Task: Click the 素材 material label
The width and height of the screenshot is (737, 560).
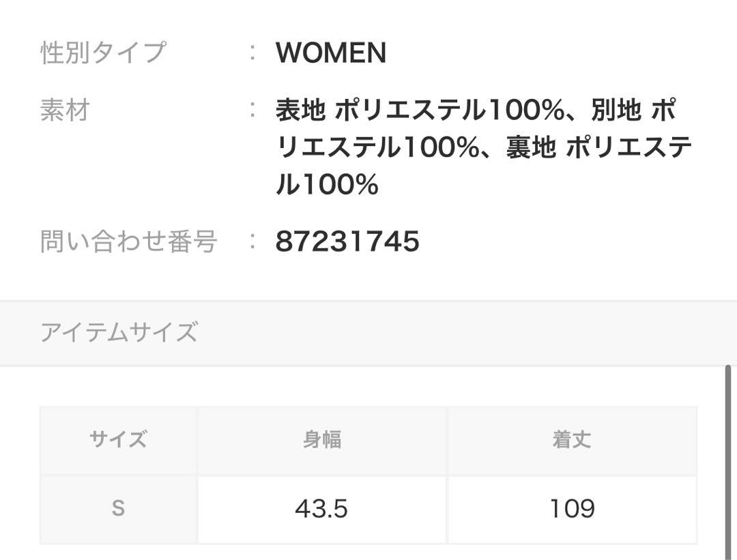Action: (65, 110)
